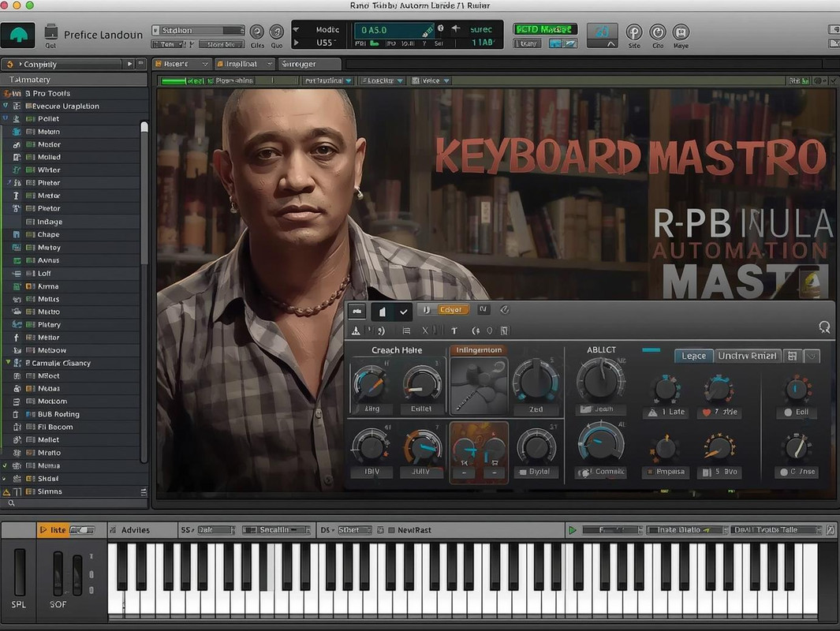
Task: Expand the Camulje Cisancy tree group
Action: pyautogui.click(x=8, y=363)
